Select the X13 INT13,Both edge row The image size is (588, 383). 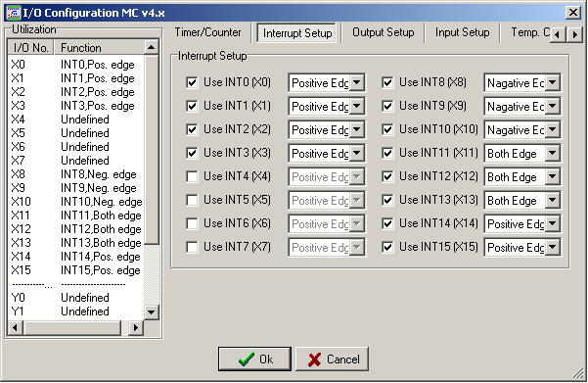pyautogui.click(x=75, y=243)
